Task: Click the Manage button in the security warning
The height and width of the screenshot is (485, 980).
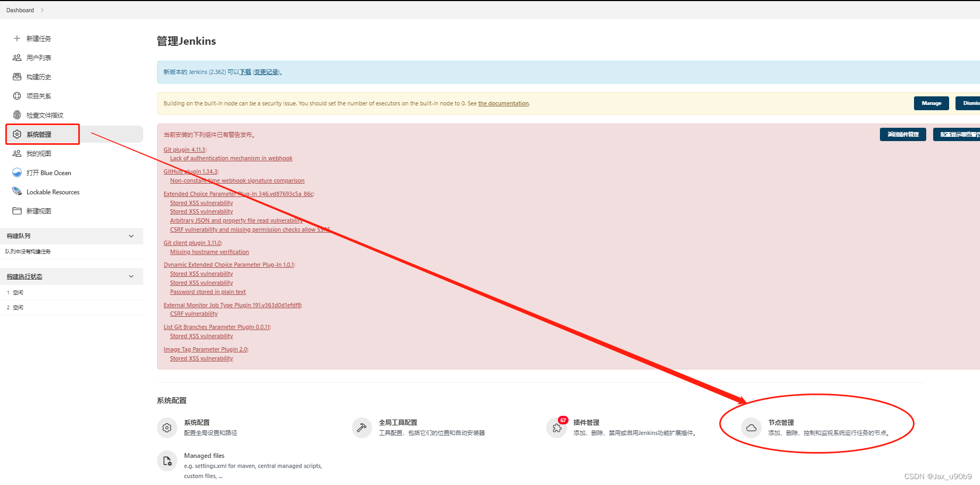Action: [931, 103]
